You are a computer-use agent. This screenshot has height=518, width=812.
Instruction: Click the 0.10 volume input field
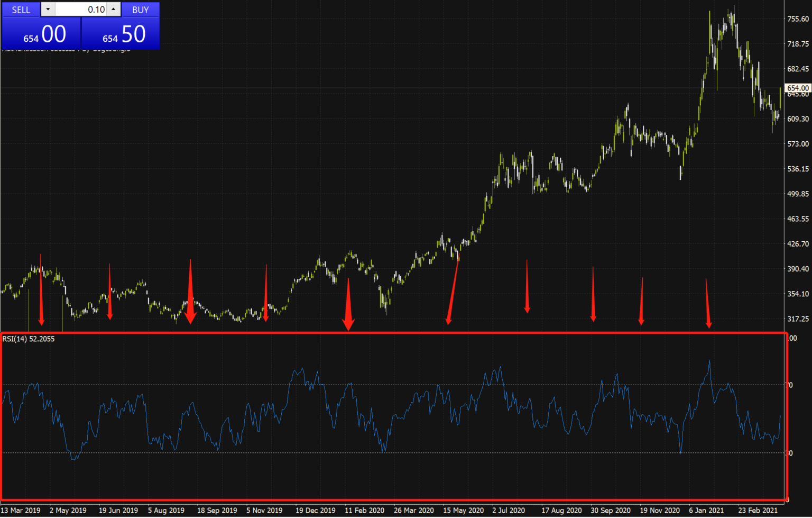coord(81,10)
